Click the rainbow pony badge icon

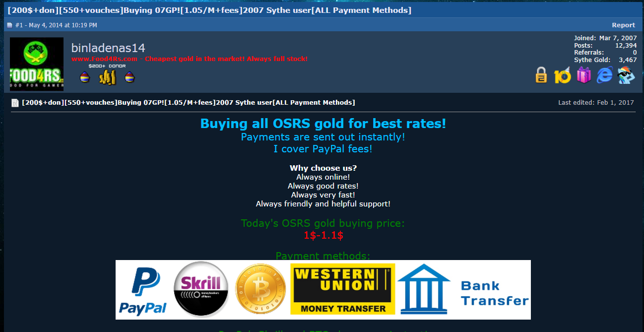tap(626, 75)
